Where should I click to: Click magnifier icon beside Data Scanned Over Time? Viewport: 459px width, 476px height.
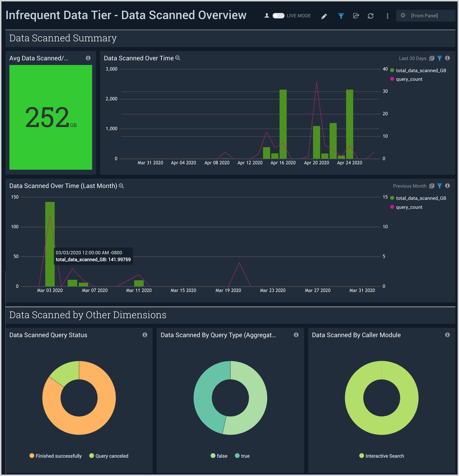(x=178, y=58)
